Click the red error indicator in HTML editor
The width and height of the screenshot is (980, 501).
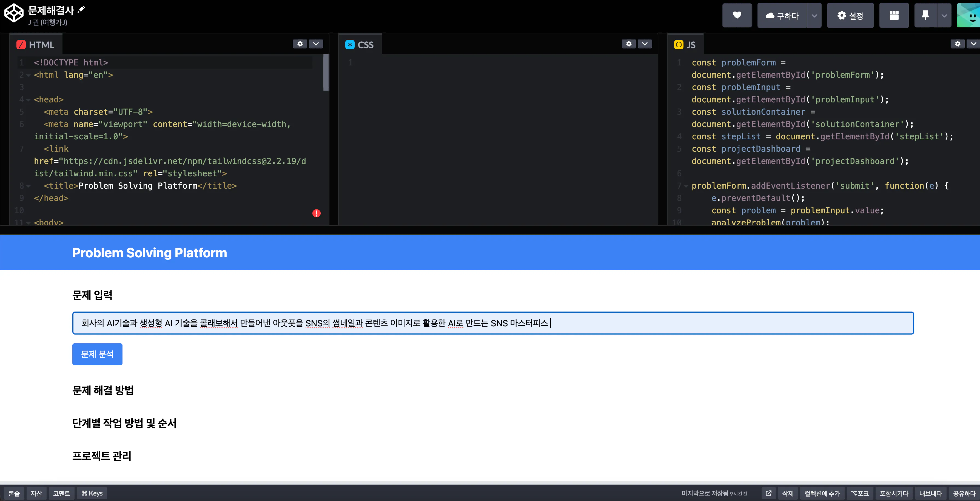317,213
